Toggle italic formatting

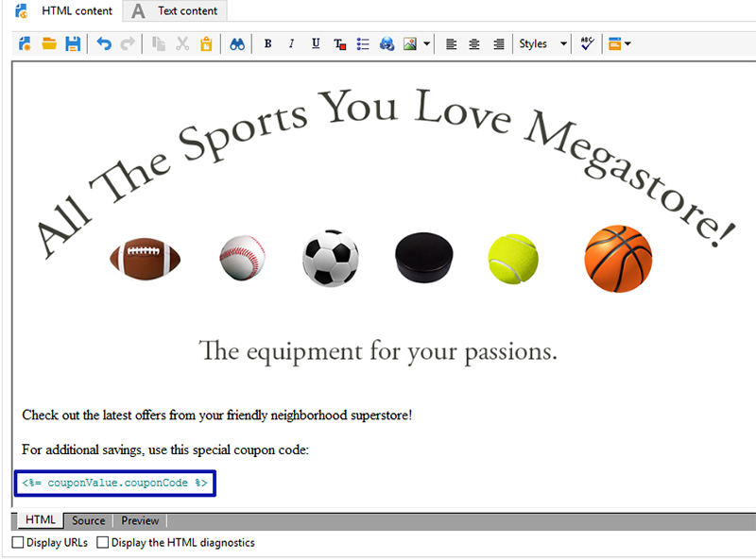tap(291, 43)
